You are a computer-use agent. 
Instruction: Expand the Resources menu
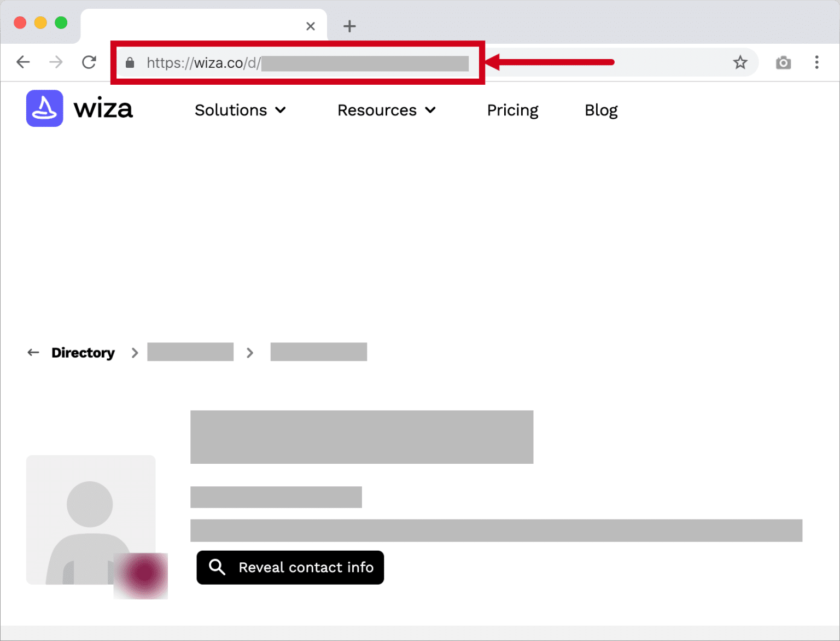[386, 110]
